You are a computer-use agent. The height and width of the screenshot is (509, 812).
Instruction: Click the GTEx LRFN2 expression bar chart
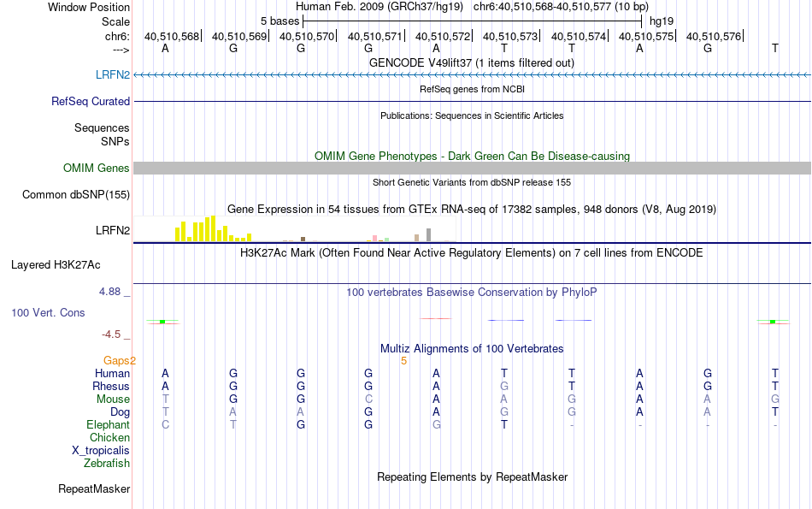(295, 229)
